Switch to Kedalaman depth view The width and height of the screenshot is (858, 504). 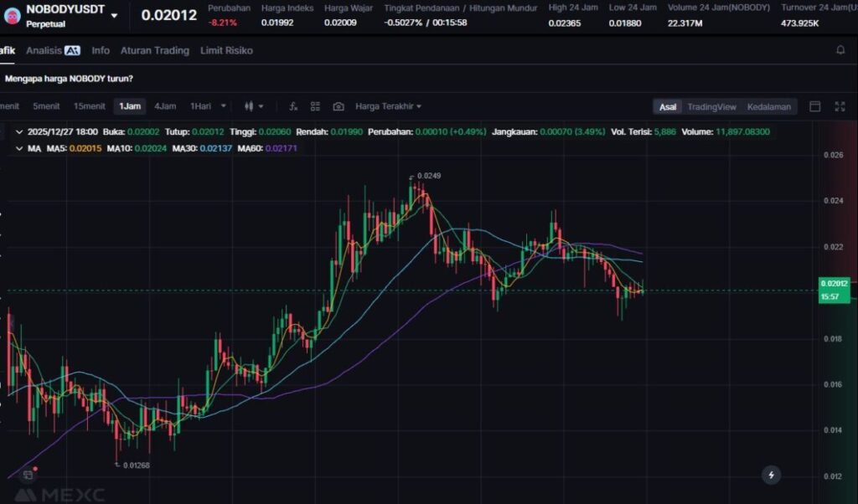(768, 106)
